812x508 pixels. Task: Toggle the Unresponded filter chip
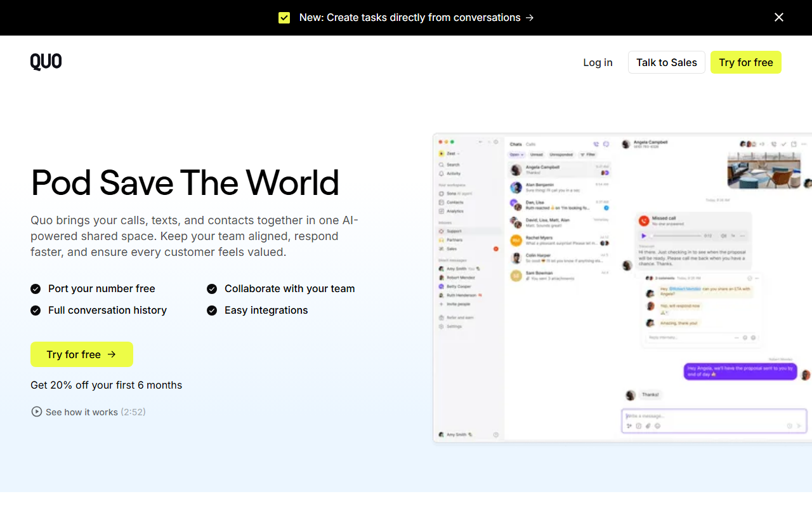(x=561, y=155)
